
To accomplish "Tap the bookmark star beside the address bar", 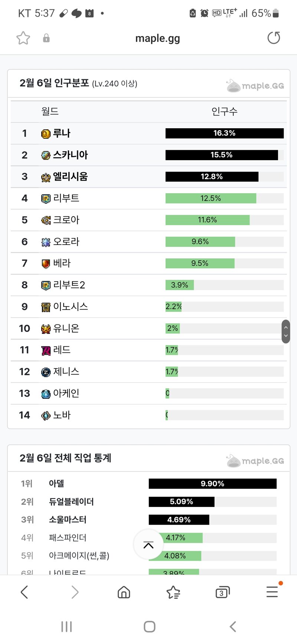I will [23, 38].
